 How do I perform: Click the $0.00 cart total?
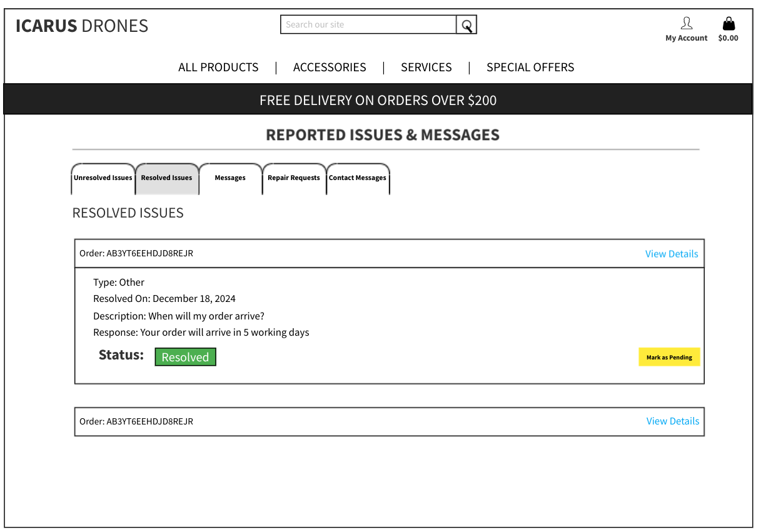coord(728,38)
